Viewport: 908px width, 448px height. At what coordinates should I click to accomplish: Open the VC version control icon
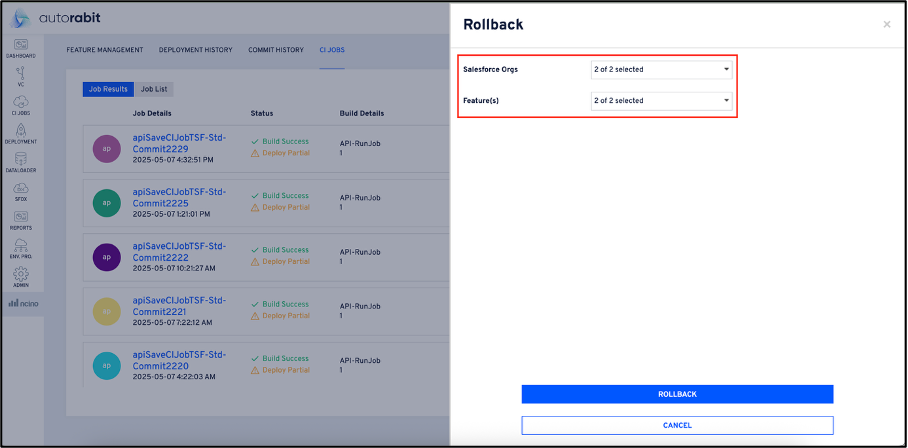(20, 76)
